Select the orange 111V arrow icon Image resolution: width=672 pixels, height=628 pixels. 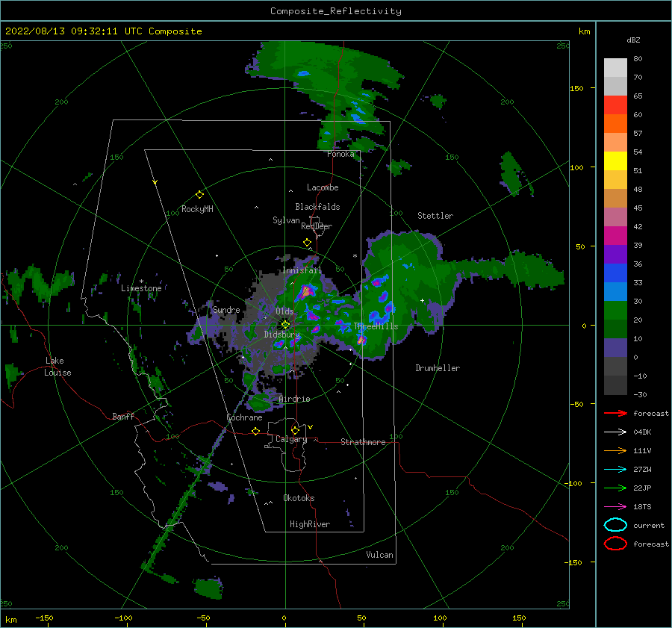point(615,450)
